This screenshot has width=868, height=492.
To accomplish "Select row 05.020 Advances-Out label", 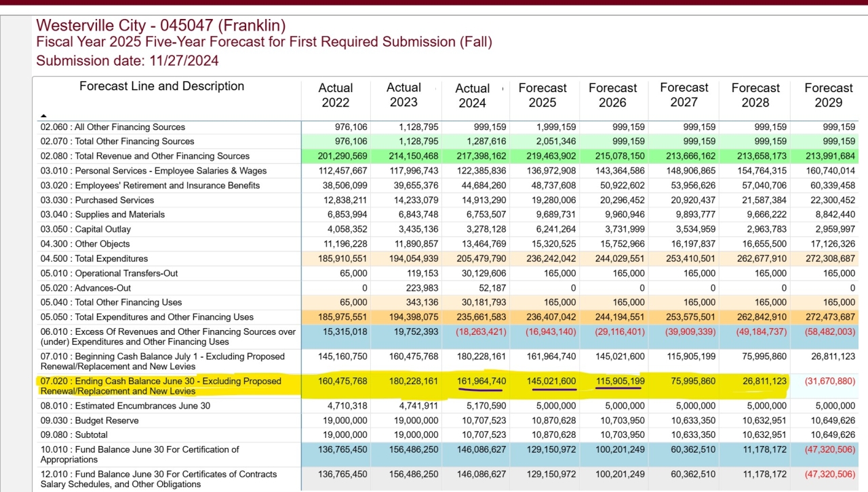I will point(86,287).
